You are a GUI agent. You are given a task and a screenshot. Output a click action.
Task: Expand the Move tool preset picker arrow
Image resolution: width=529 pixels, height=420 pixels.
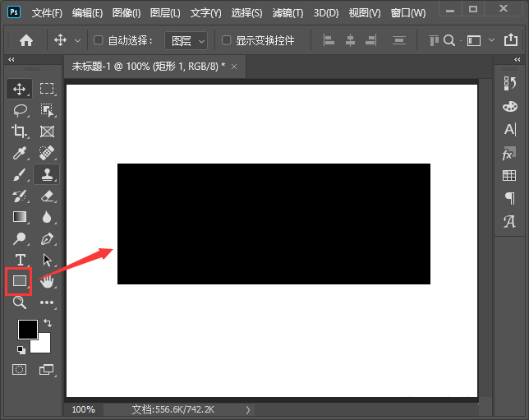[x=78, y=40]
